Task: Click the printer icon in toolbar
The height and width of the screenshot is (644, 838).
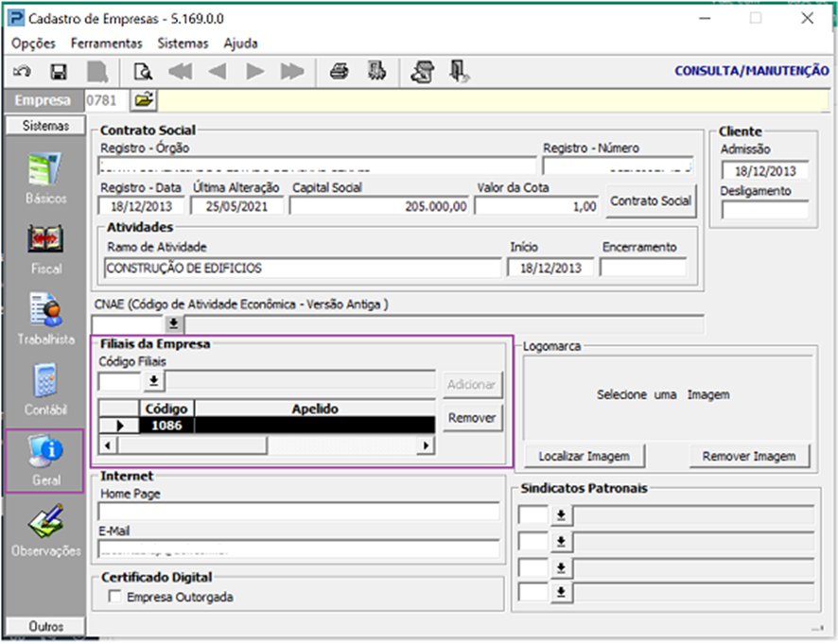Action: [339, 72]
